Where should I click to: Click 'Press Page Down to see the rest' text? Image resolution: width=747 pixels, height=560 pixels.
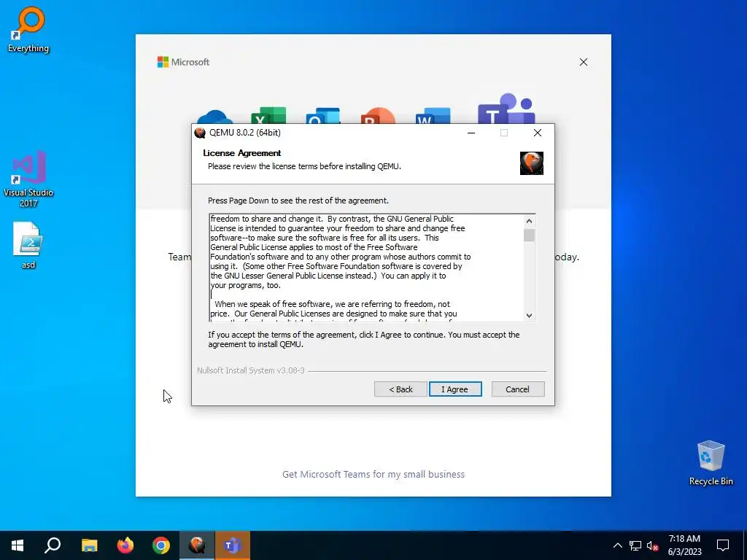point(298,201)
